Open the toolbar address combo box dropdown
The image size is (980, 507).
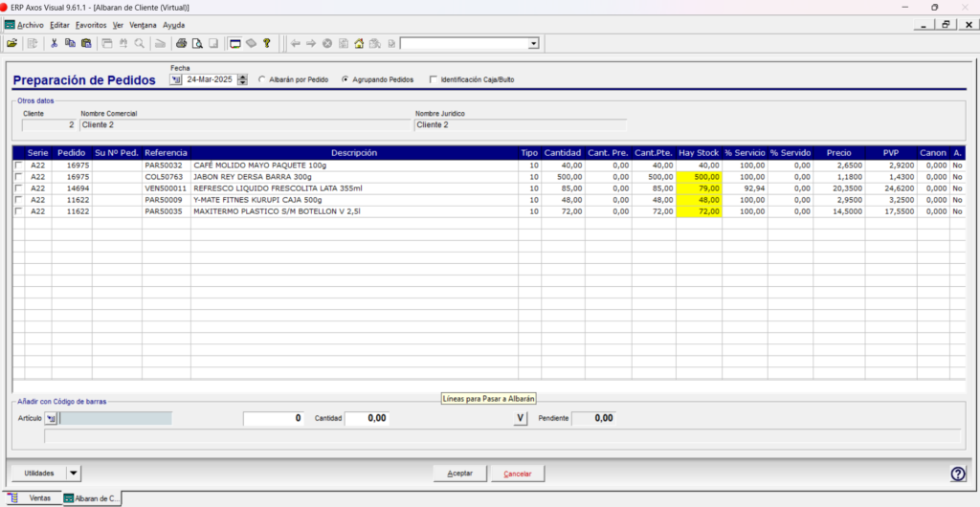(x=533, y=44)
